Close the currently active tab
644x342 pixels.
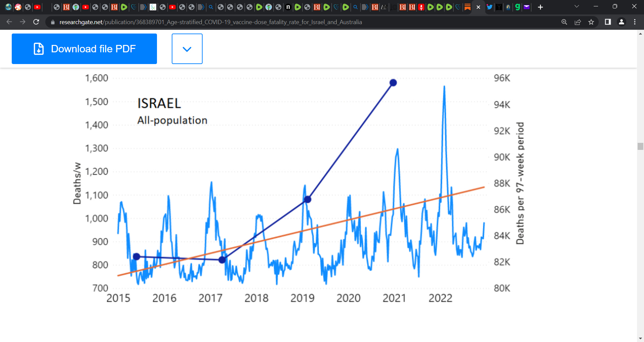point(478,7)
